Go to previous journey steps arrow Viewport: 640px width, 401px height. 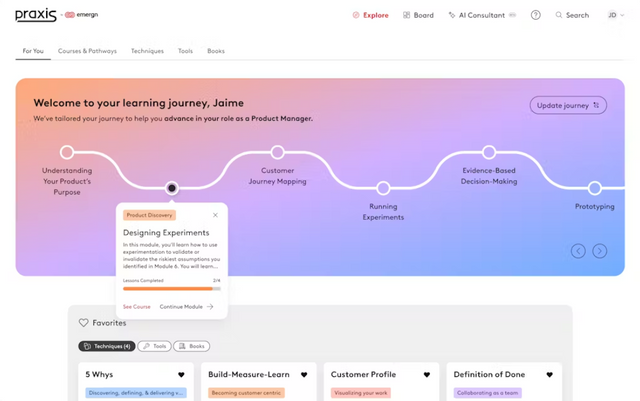point(578,251)
